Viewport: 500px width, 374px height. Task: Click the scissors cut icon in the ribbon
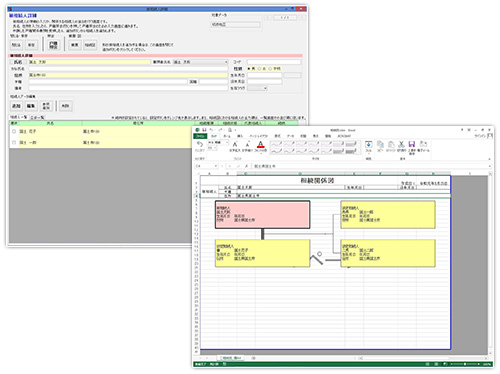coord(401,144)
